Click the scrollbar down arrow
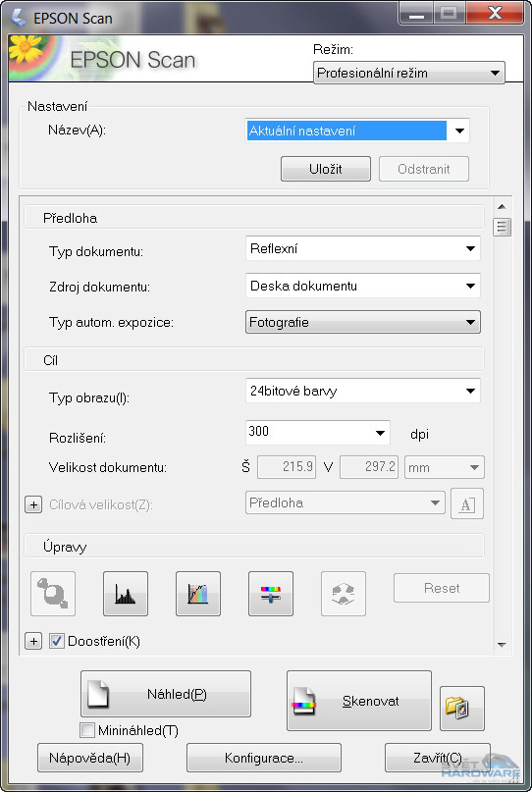 tap(502, 645)
